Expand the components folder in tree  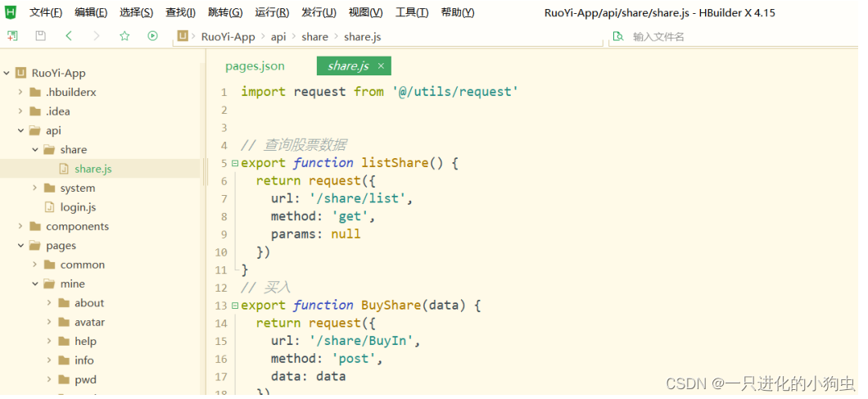click(20, 227)
